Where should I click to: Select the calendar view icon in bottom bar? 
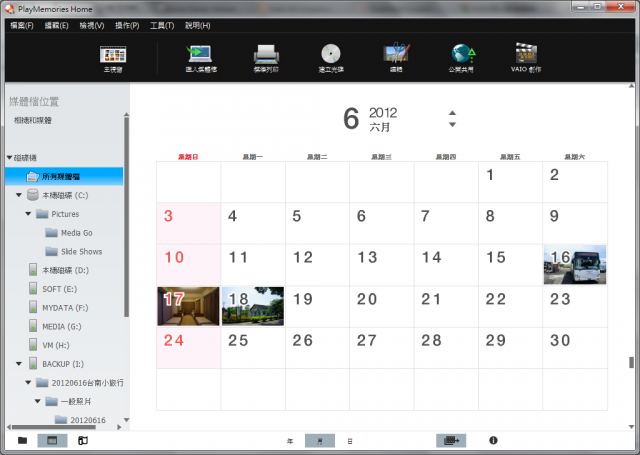coord(52,440)
